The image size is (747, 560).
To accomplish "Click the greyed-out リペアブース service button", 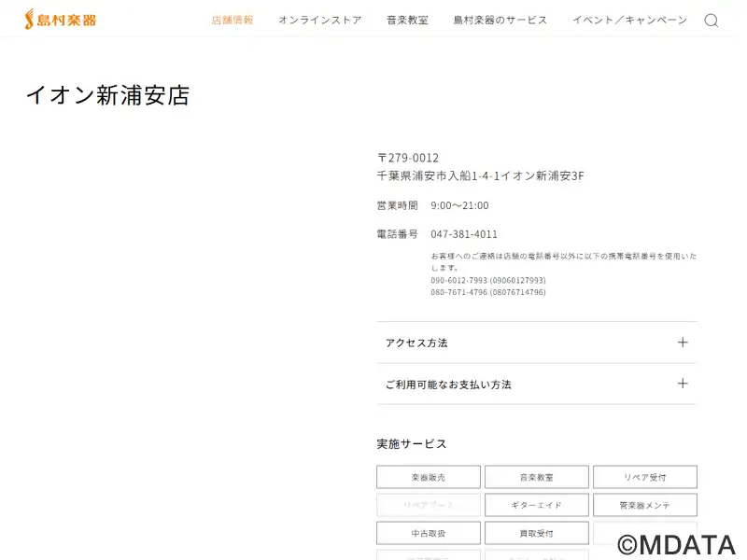I will click(x=429, y=505).
